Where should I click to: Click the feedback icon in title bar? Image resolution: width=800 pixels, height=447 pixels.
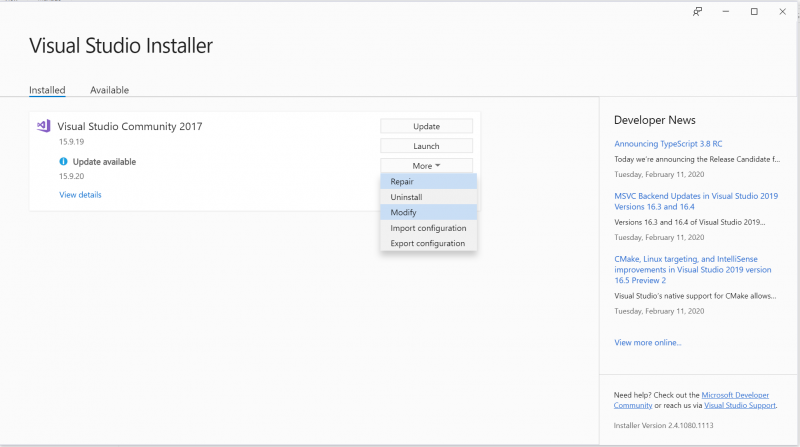pyautogui.click(x=697, y=12)
